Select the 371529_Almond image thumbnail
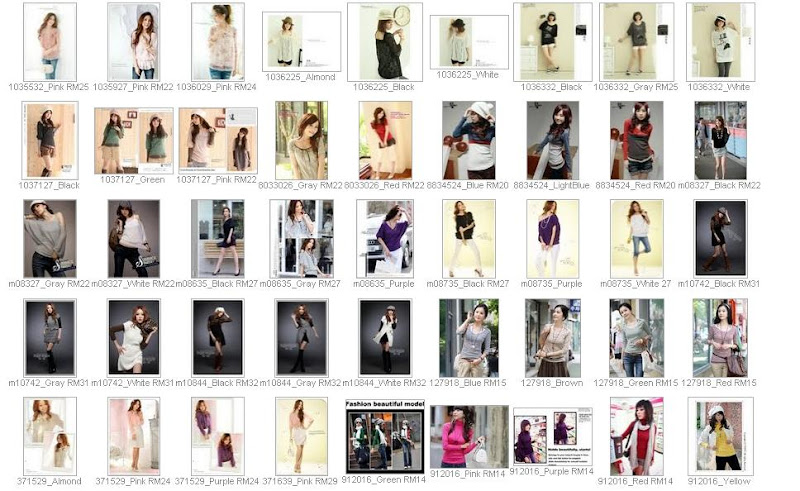Screen dimensions: 800x491 click(50, 436)
